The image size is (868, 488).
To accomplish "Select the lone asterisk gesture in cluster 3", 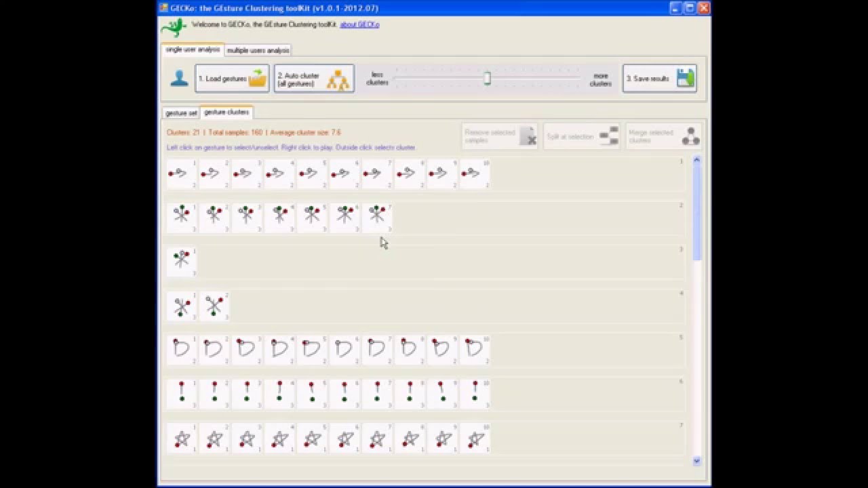I will pos(181,262).
